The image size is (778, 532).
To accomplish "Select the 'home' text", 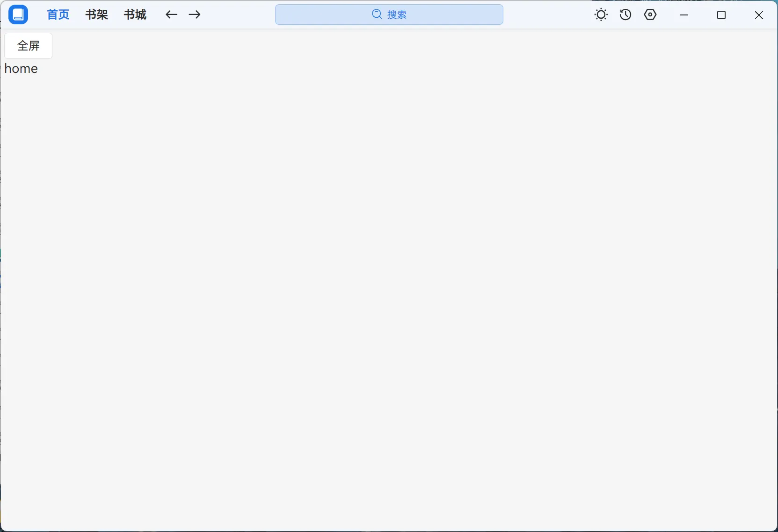I will point(21,69).
